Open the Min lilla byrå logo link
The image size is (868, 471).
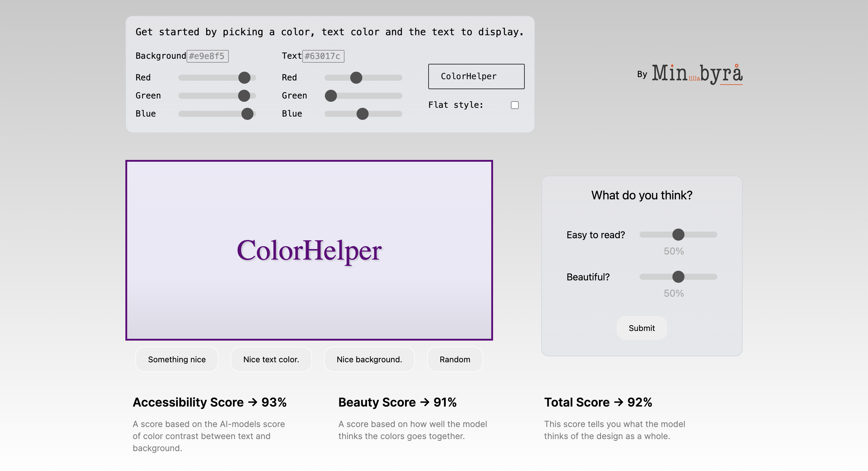(x=697, y=74)
